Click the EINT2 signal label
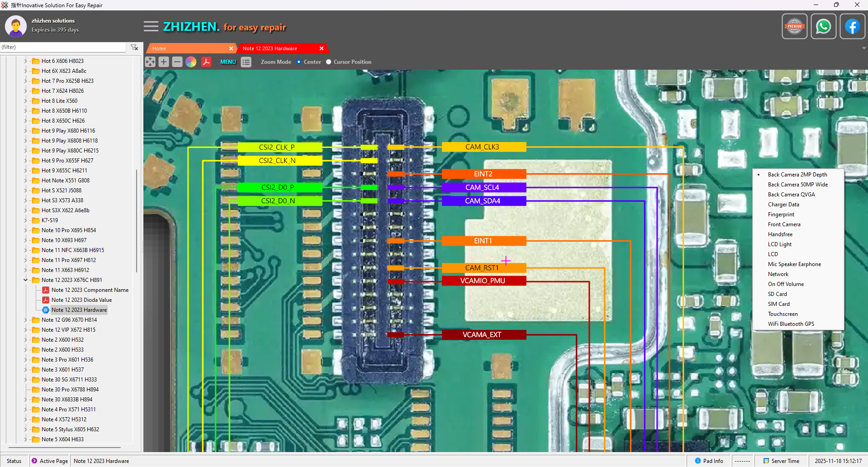 point(484,174)
